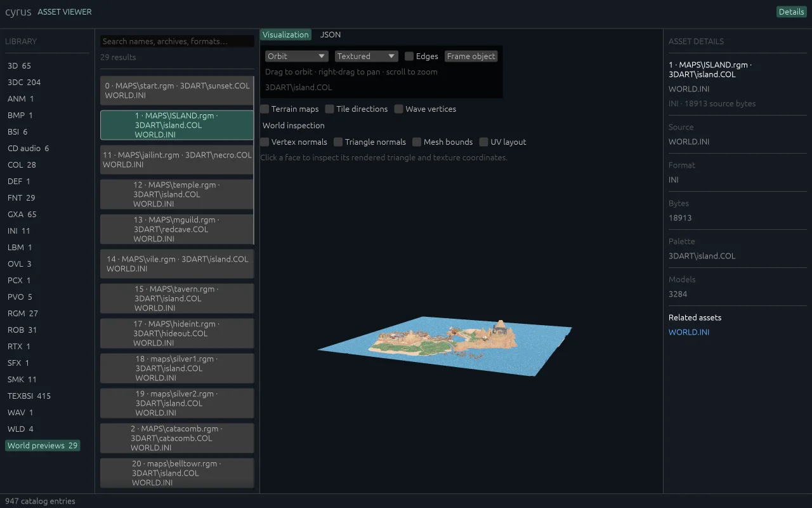The image size is (812, 508).
Task: Select the 3D library category
Action: tap(19, 66)
